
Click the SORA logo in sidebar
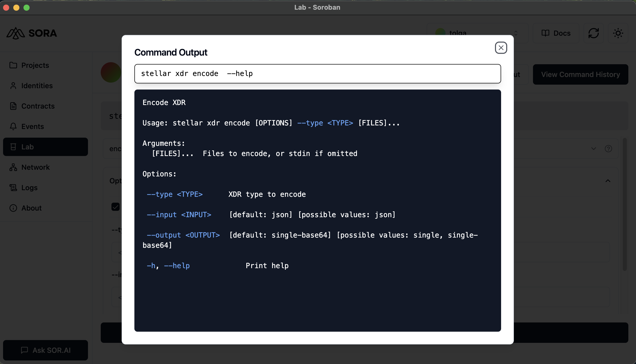pyautogui.click(x=32, y=33)
